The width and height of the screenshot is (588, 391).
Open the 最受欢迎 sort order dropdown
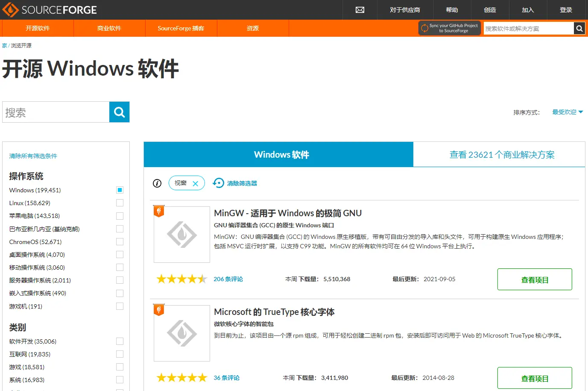(x=567, y=112)
